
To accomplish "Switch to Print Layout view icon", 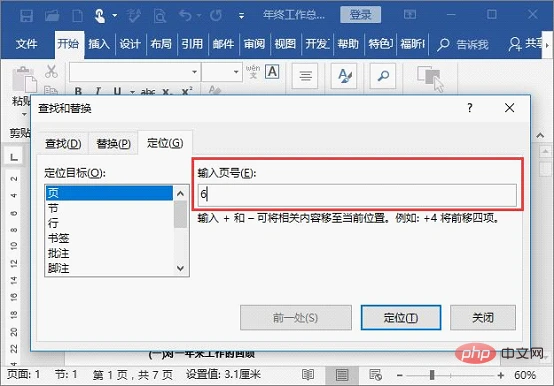I will (342, 375).
